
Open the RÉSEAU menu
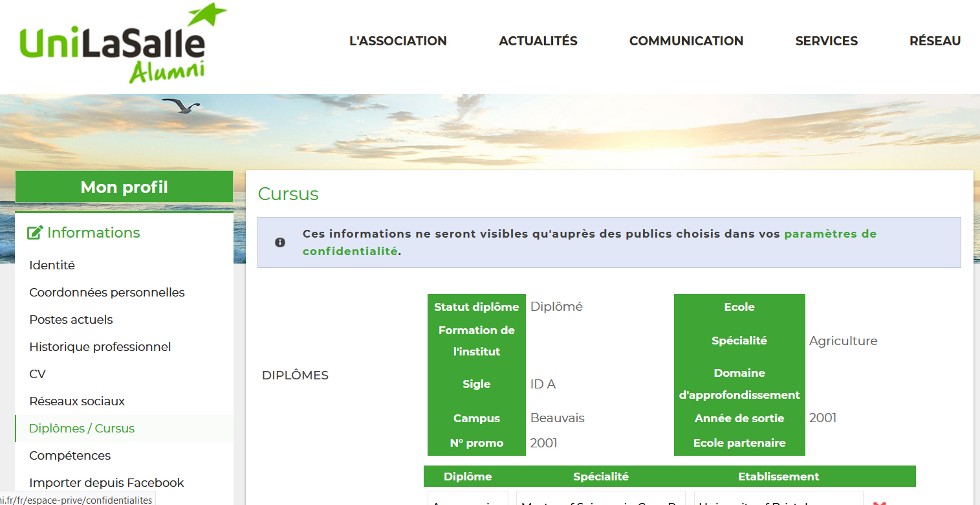point(935,41)
